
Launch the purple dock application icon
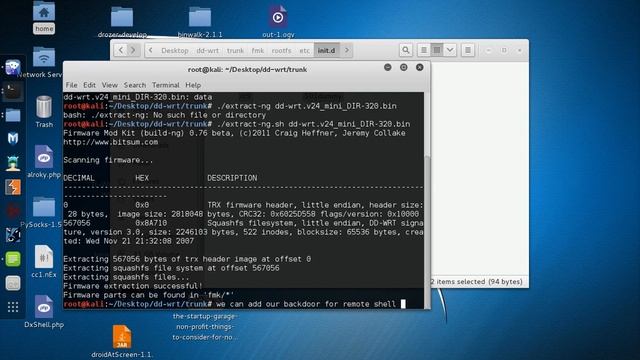tap(13, 67)
